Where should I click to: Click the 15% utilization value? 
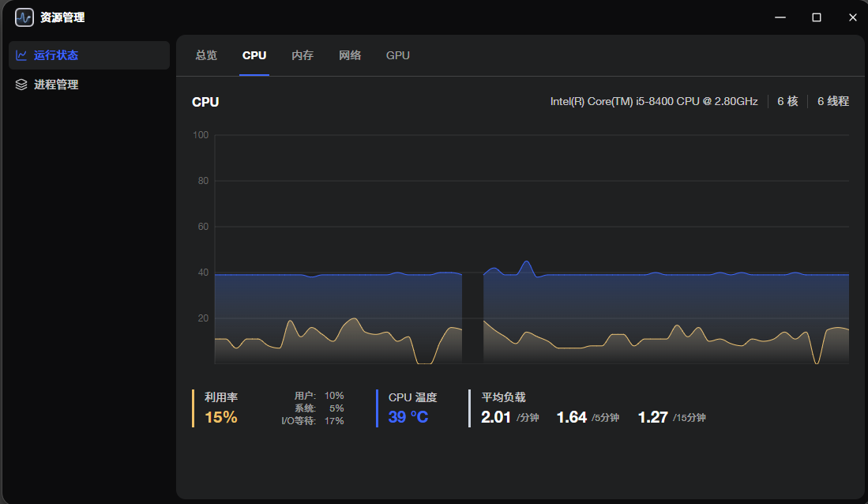[x=221, y=417]
